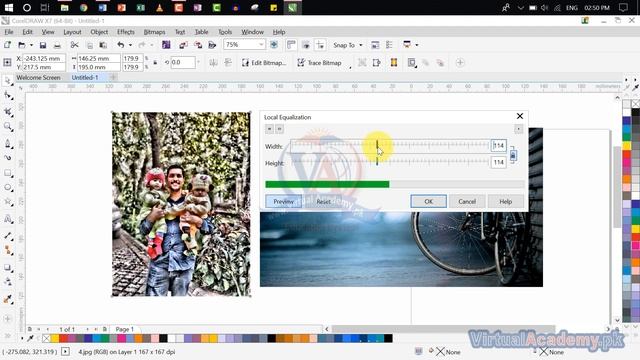Image resolution: width=640 pixels, height=360 pixels.
Task: Open the Tools menu
Action: (x=225, y=32)
